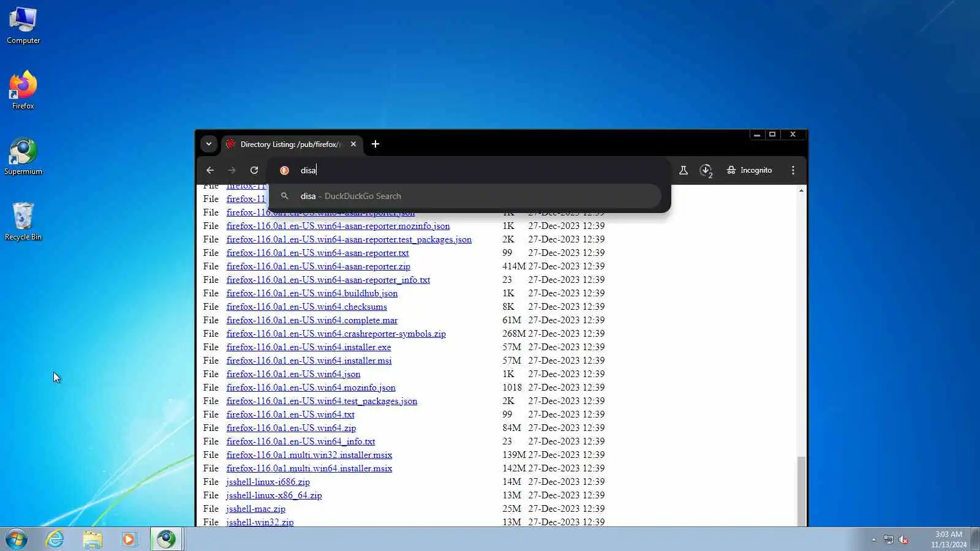The image size is (980, 551).
Task: Click the vertical scrollbar thumb
Action: (801, 491)
